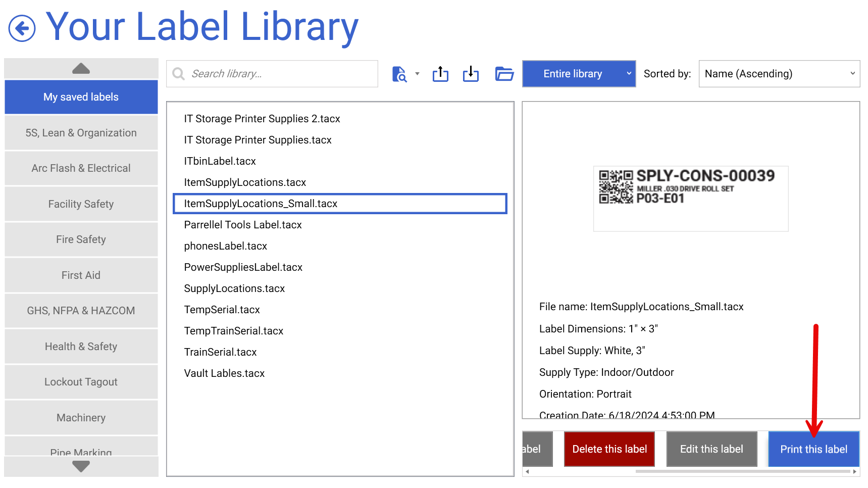Click the magnifier icon in search box

[178, 74]
